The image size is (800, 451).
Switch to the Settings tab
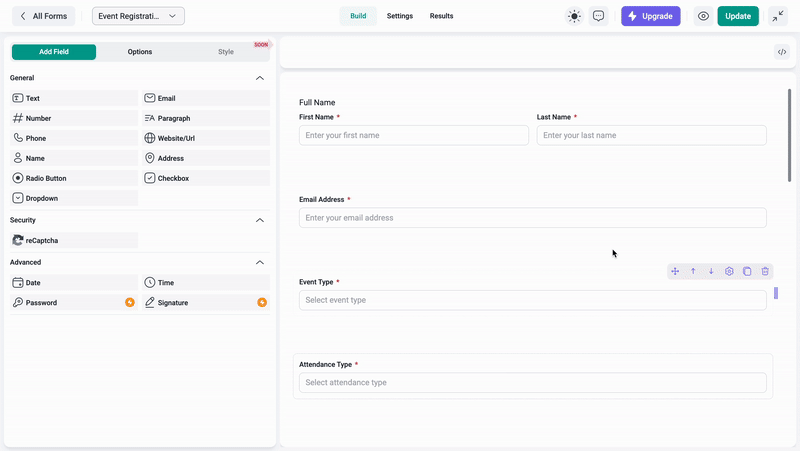point(400,16)
